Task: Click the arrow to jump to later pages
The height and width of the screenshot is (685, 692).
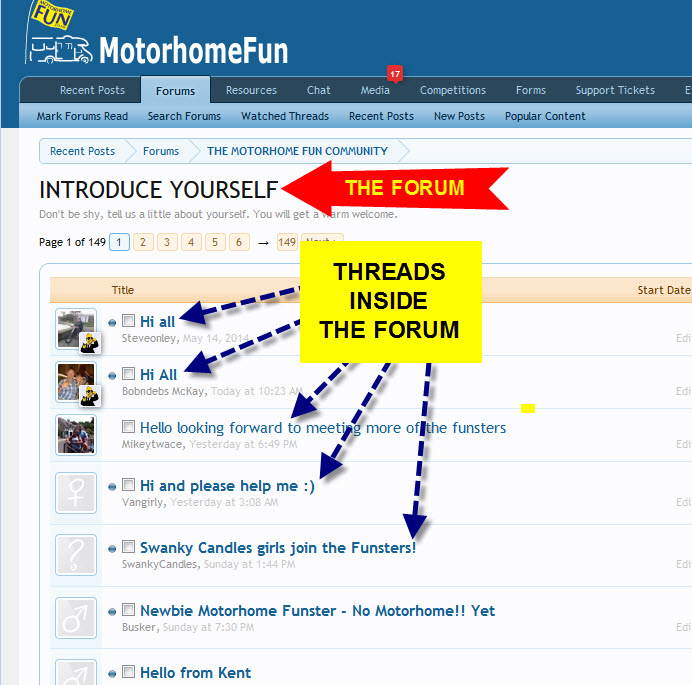Action: tap(263, 243)
